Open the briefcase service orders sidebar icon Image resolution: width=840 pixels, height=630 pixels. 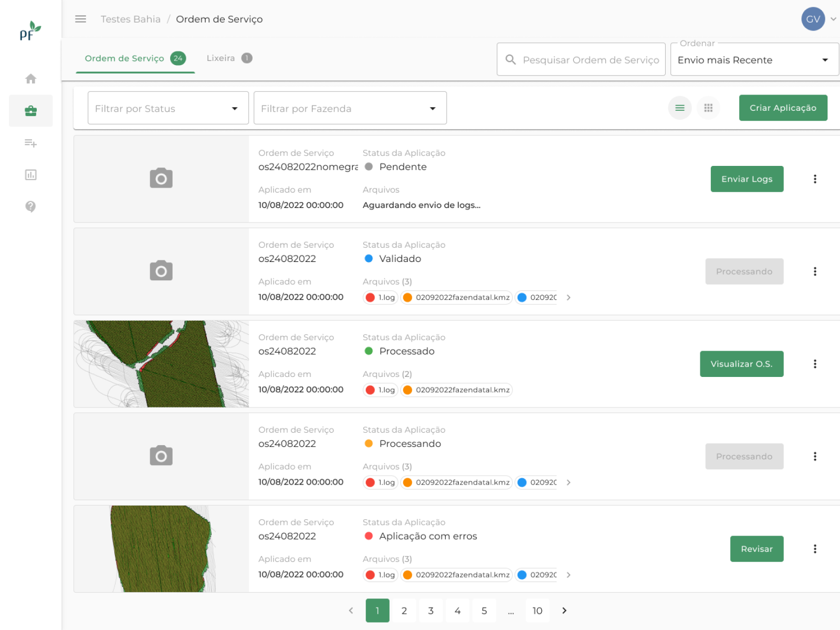click(x=31, y=111)
